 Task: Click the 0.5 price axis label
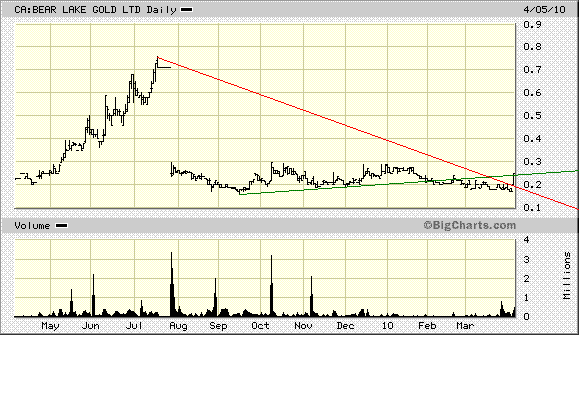pos(532,116)
